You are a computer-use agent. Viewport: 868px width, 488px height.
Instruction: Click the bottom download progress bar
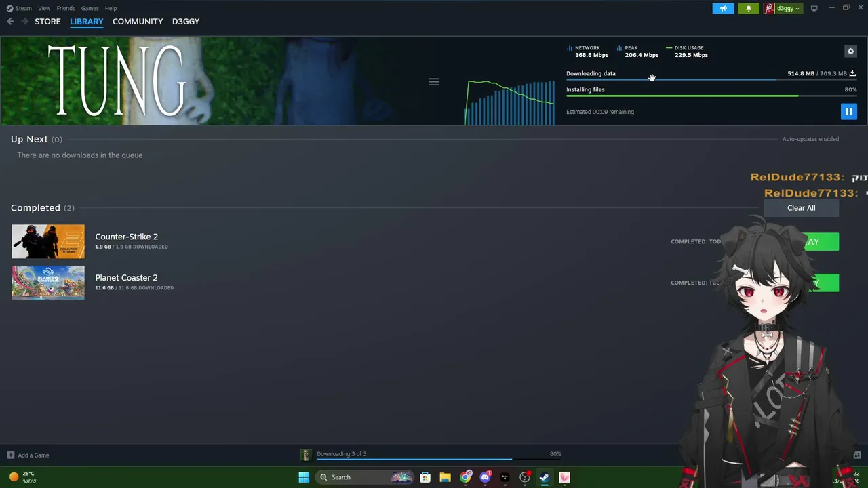pos(439,460)
